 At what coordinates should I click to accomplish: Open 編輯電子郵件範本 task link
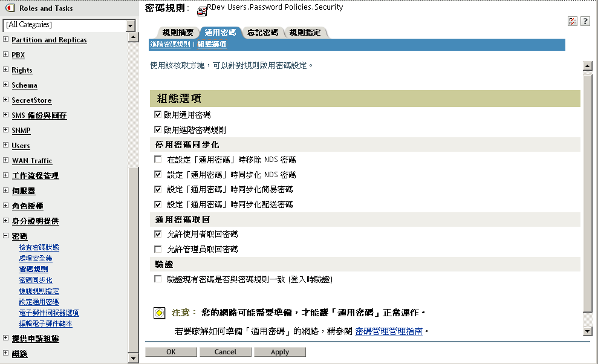coord(45,323)
